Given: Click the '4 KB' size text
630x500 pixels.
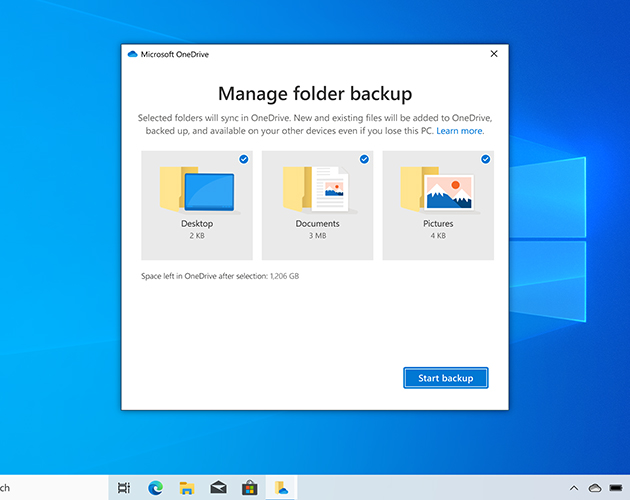Looking at the screenshot, I should pos(438,236).
